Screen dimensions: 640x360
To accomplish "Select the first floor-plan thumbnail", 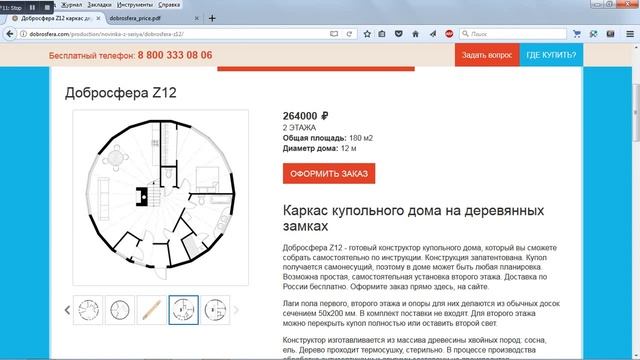I will (88, 310).
